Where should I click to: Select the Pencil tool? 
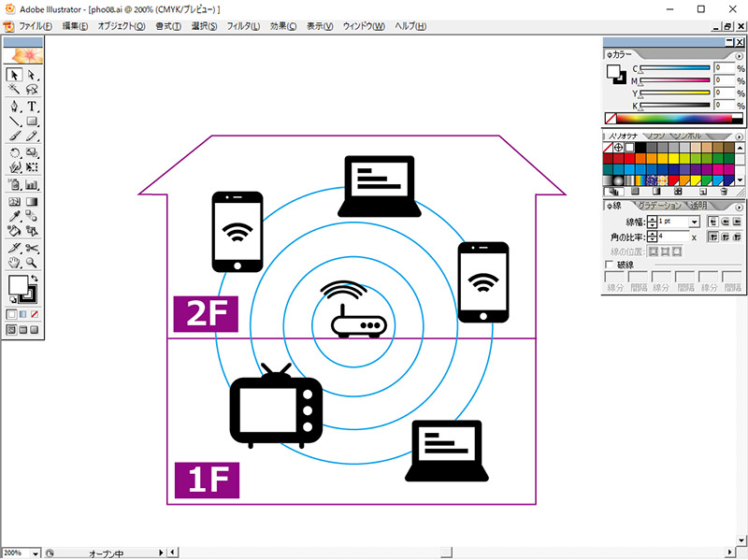point(32,136)
